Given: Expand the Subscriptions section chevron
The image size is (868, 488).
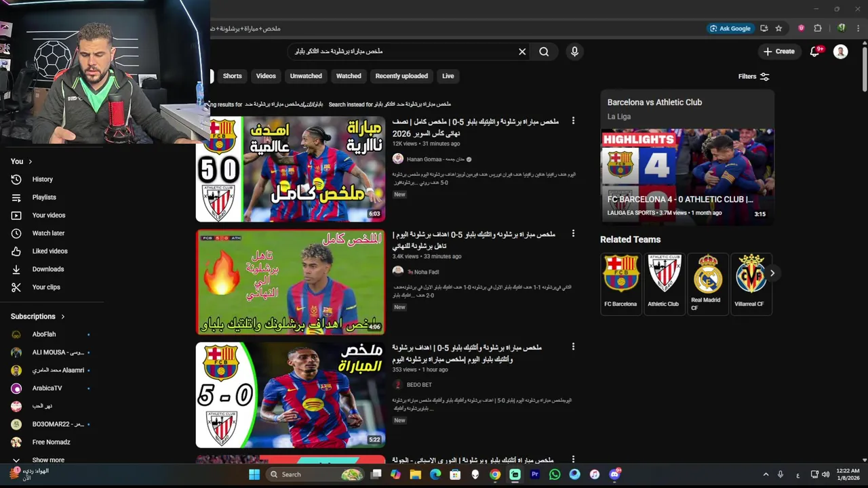Looking at the screenshot, I should click(63, 317).
